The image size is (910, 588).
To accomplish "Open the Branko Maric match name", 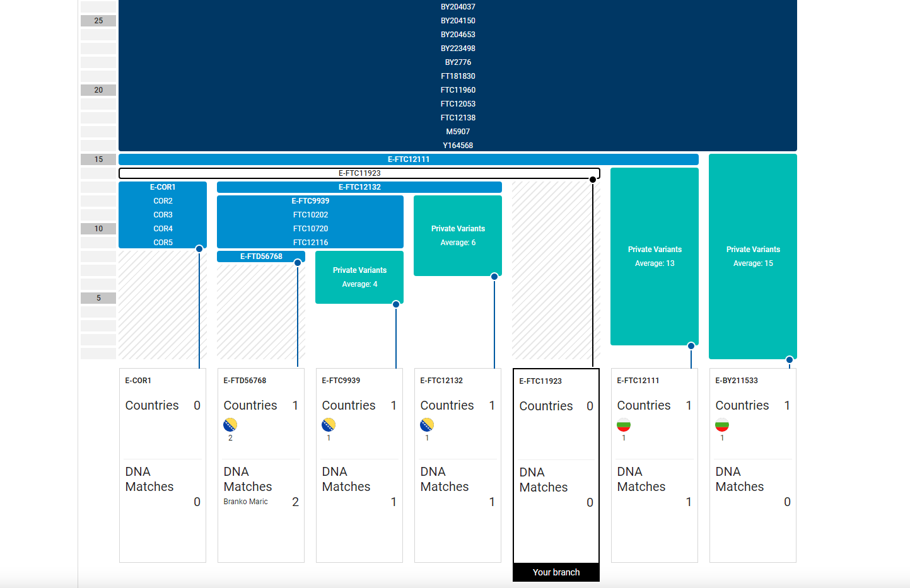I will (x=245, y=502).
